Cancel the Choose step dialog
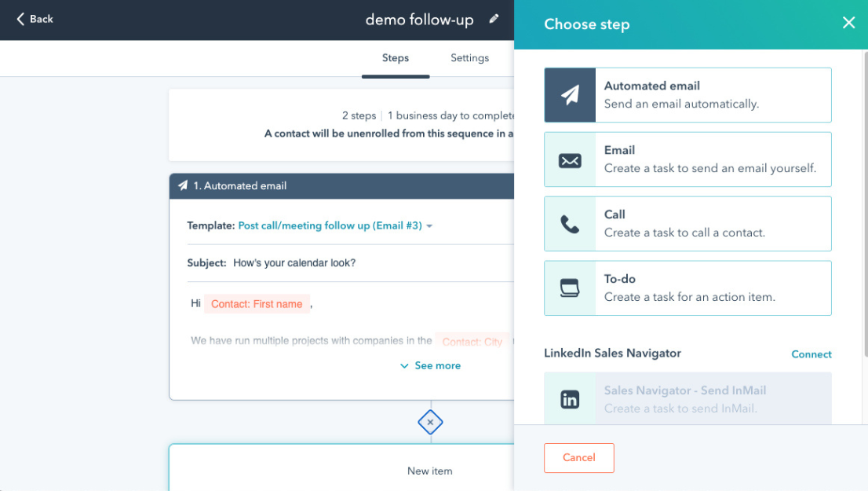868x491 pixels. [578, 458]
